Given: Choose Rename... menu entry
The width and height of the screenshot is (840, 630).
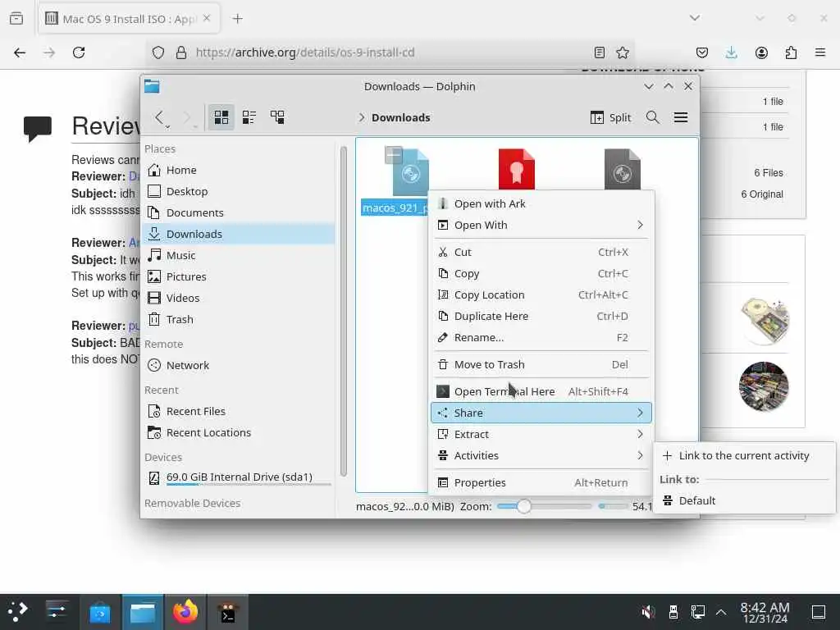Looking at the screenshot, I should pyautogui.click(x=541, y=337).
